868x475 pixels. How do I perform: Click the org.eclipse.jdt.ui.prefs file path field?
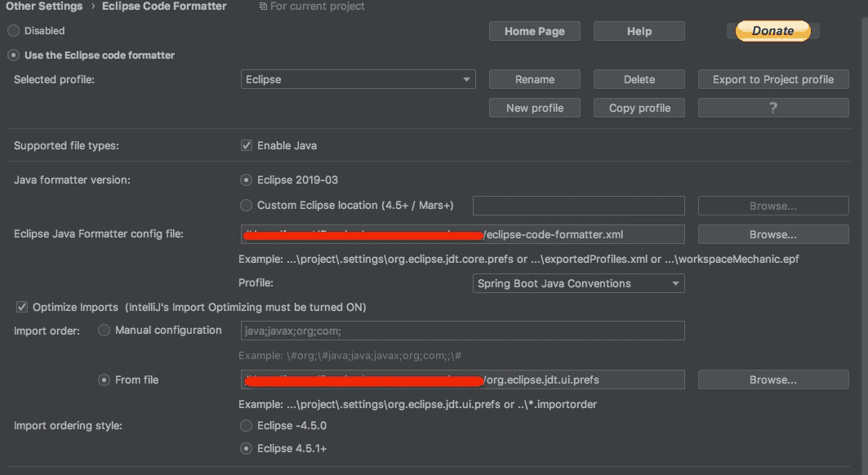point(462,380)
